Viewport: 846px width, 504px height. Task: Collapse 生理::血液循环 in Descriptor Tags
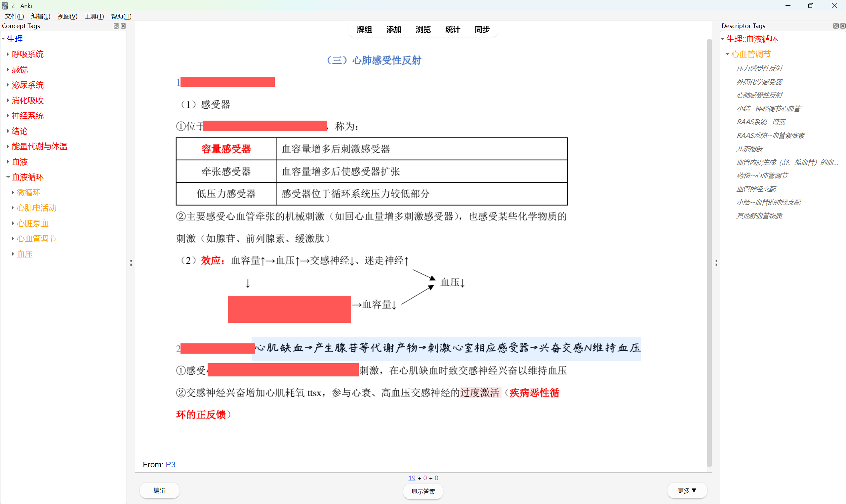(722, 39)
